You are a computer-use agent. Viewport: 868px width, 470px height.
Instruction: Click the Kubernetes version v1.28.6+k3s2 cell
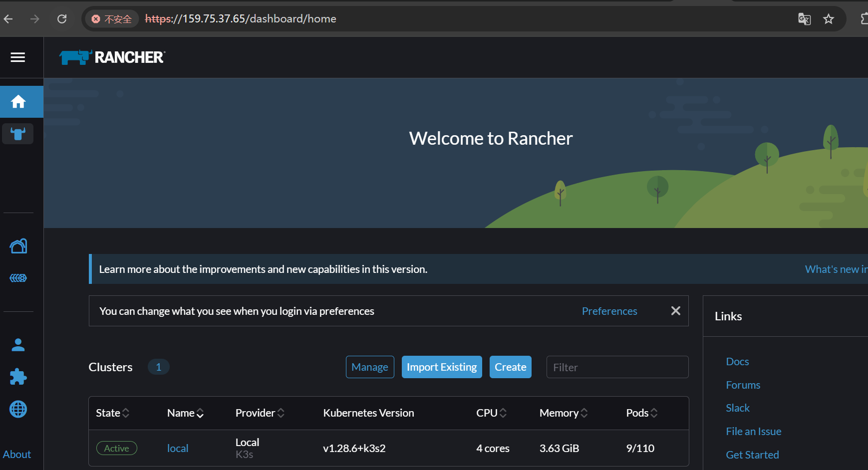coord(354,449)
